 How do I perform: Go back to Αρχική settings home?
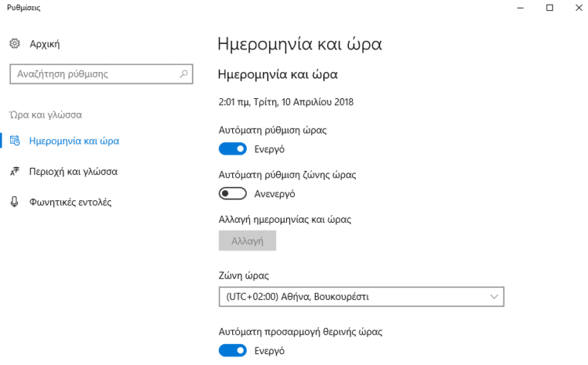tap(45, 44)
